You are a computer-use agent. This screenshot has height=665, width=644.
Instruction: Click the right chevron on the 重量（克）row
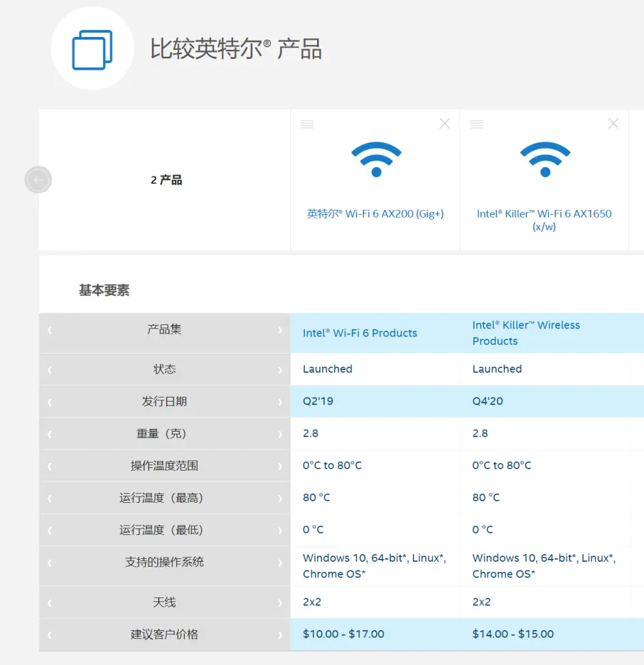(280, 434)
